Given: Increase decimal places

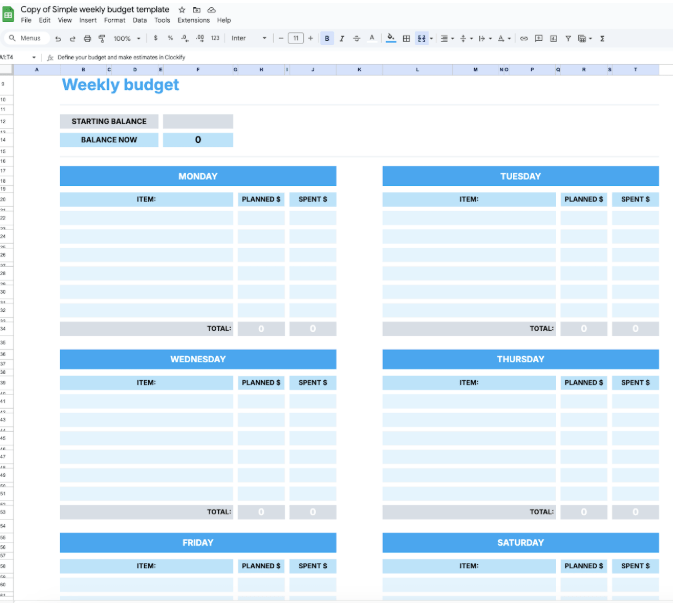Looking at the screenshot, I should coord(200,38).
